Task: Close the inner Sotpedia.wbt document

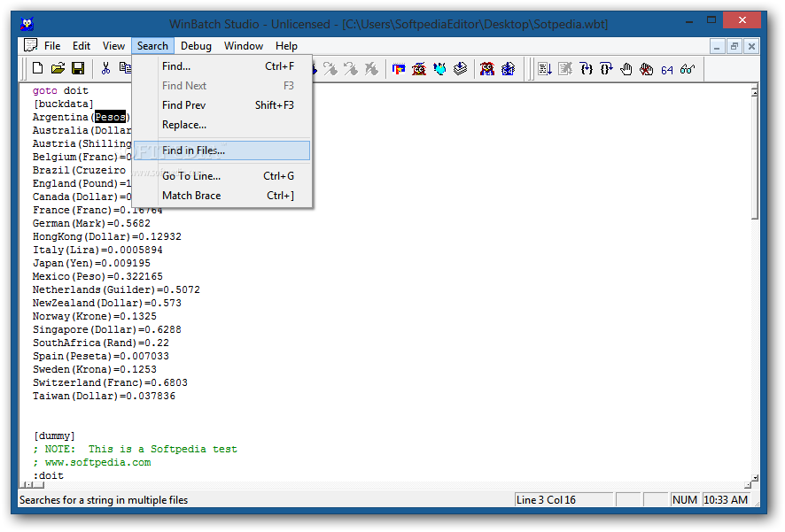Action: tap(751, 47)
